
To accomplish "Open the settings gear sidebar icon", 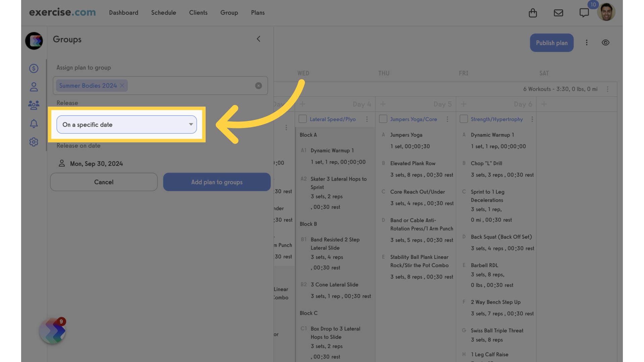I will [x=34, y=142].
